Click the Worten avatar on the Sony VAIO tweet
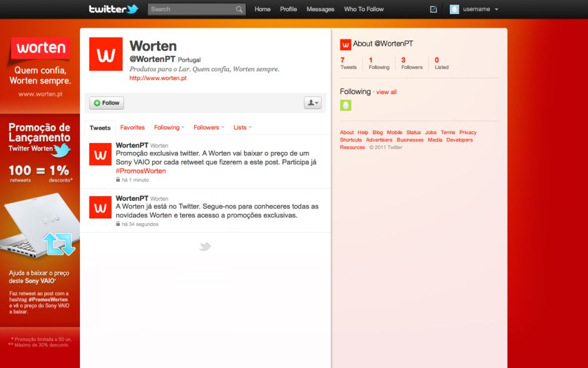The height and width of the screenshot is (368, 588). (100, 154)
